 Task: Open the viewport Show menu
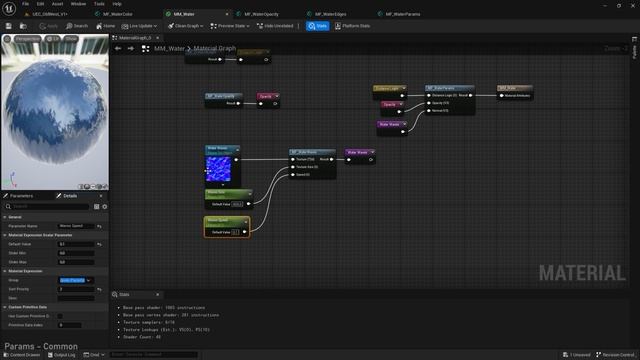tap(71, 39)
